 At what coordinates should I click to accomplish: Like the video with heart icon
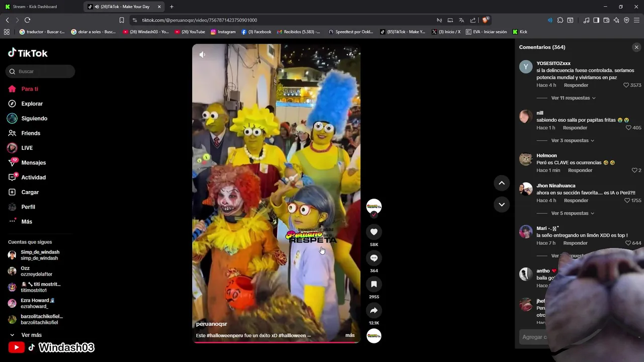click(x=374, y=232)
